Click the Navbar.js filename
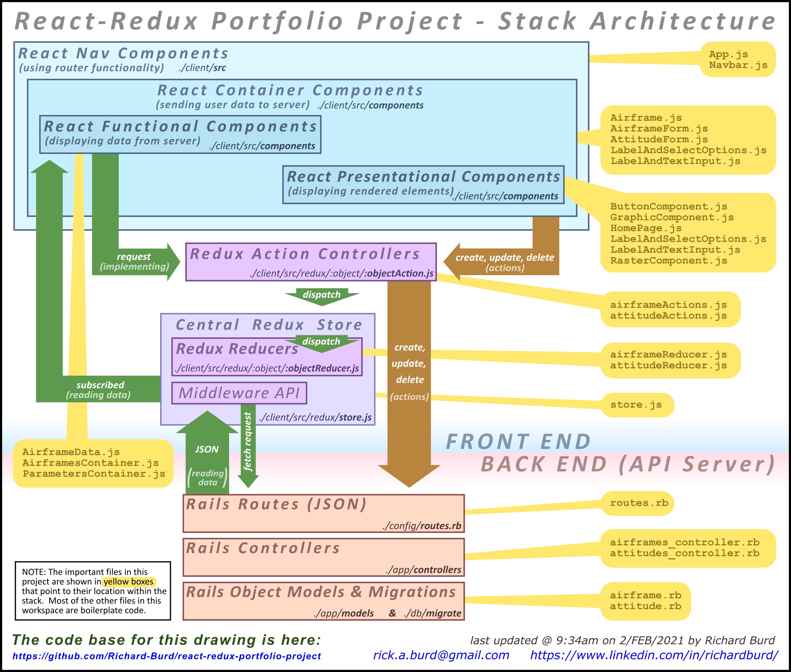This screenshot has width=791, height=672. point(738,65)
